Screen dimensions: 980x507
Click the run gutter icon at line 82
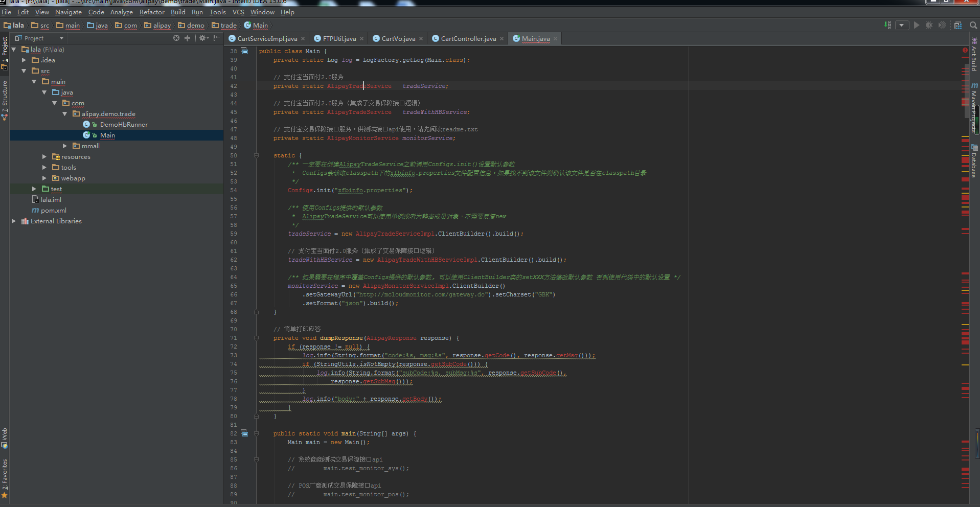[245, 433]
